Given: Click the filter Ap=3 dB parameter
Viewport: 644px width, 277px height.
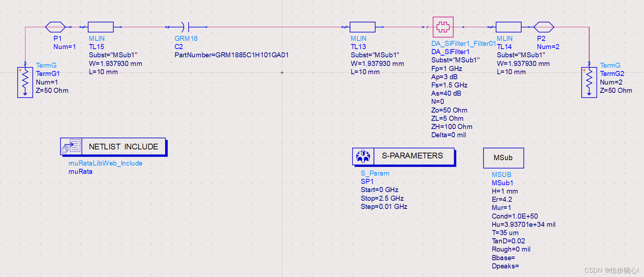Looking at the screenshot, I should point(444,77).
